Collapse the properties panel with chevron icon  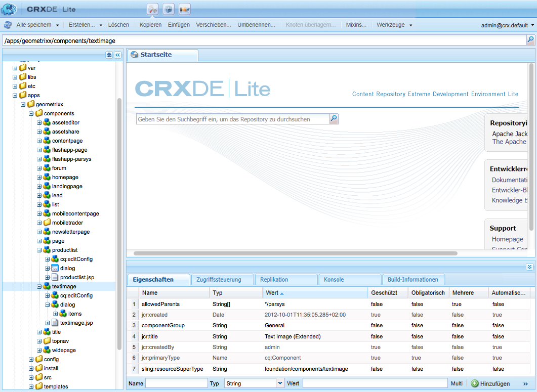click(529, 267)
